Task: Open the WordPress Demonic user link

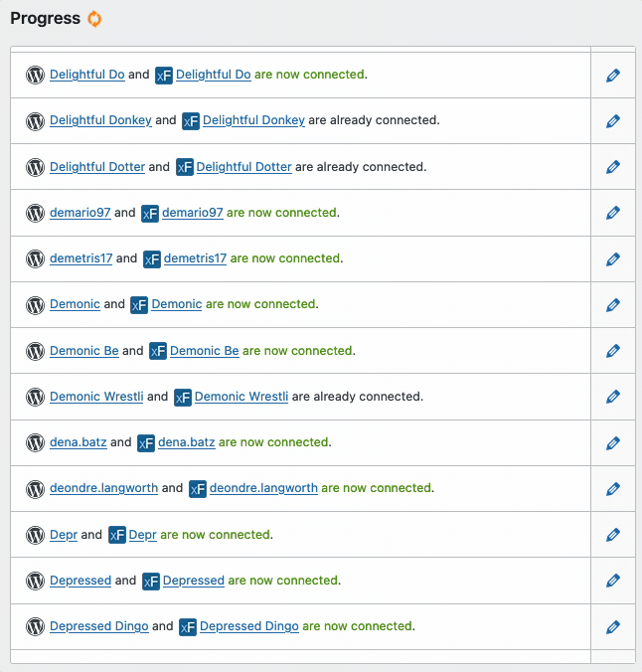Action: tap(75, 304)
